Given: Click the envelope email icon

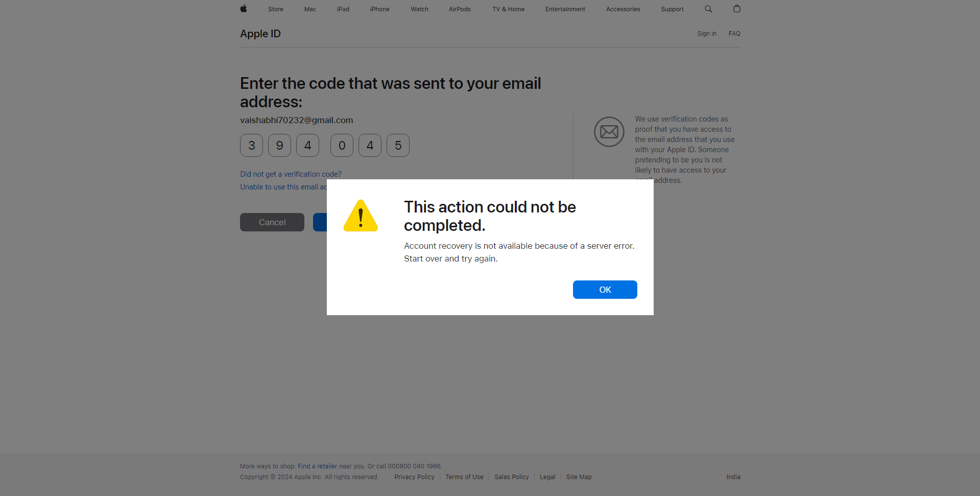Looking at the screenshot, I should (609, 132).
